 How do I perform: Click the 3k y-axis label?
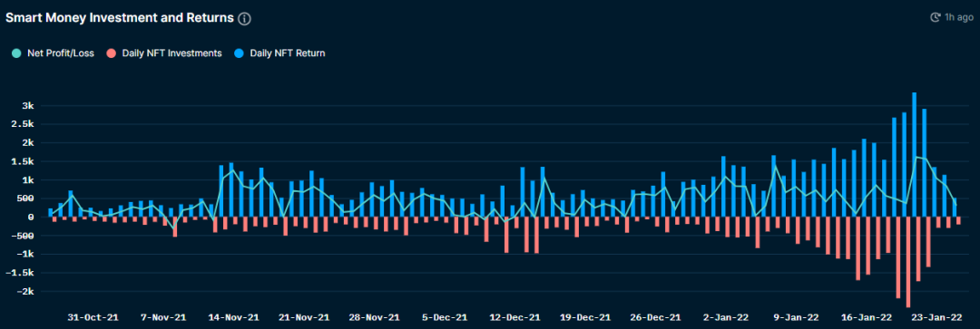(28, 105)
